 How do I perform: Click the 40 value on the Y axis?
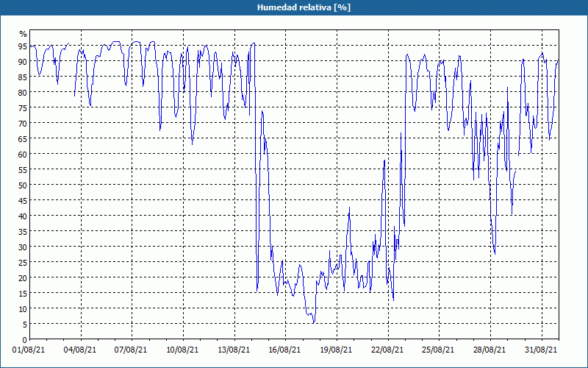click(x=23, y=216)
